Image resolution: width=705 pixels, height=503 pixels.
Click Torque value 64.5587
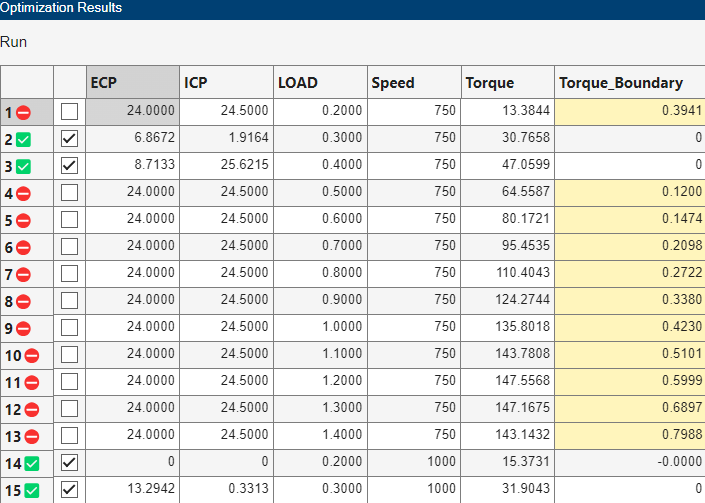pyautogui.click(x=526, y=191)
